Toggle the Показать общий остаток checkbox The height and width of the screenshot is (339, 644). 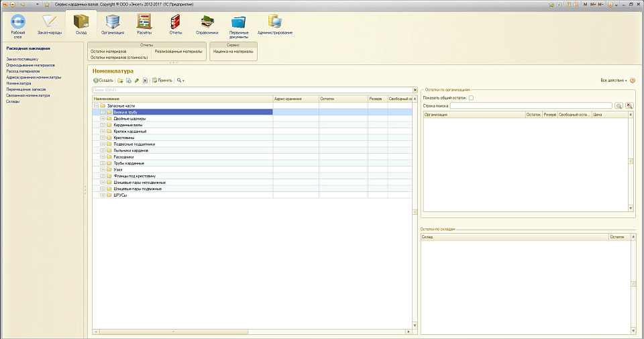click(x=471, y=98)
